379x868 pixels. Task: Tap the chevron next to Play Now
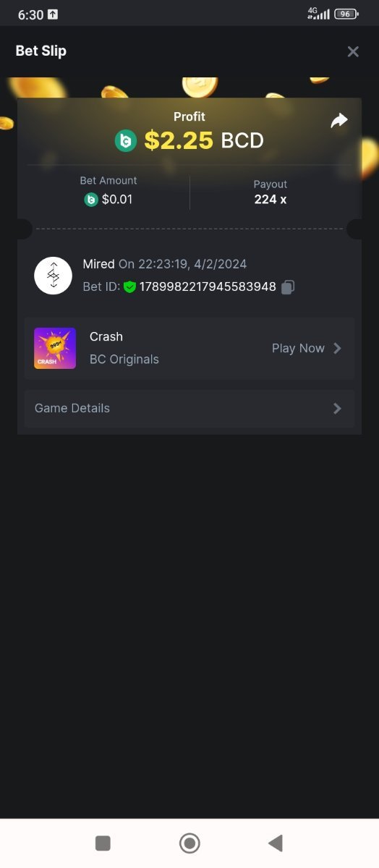point(337,348)
